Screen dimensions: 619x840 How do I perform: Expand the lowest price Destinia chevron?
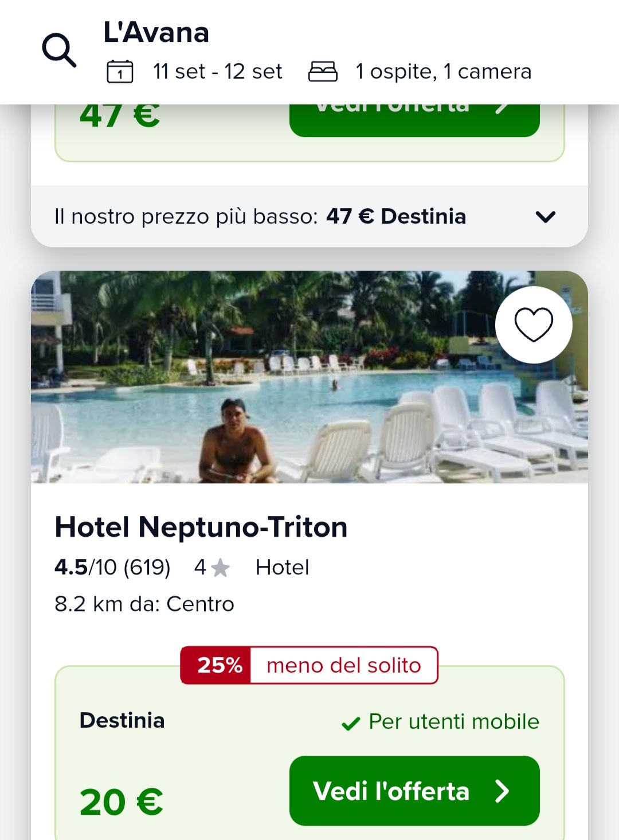pyautogui.click(x=545, y=217)
